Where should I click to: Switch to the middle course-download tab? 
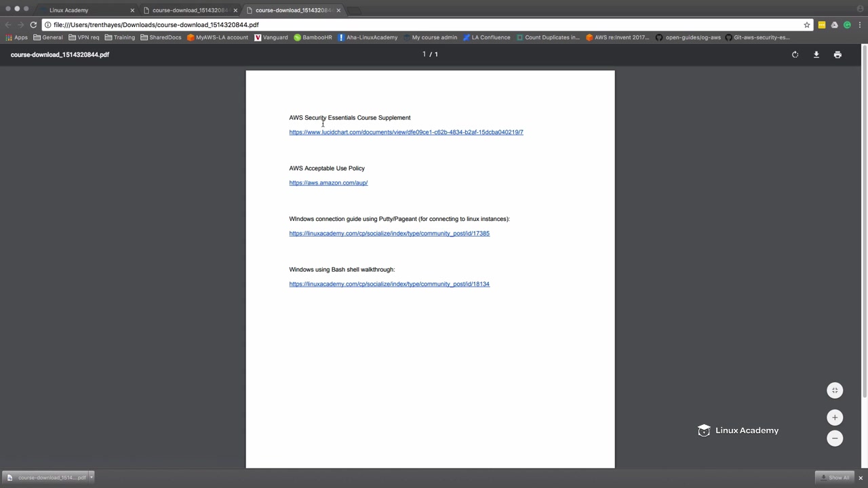tap(189, 10)
